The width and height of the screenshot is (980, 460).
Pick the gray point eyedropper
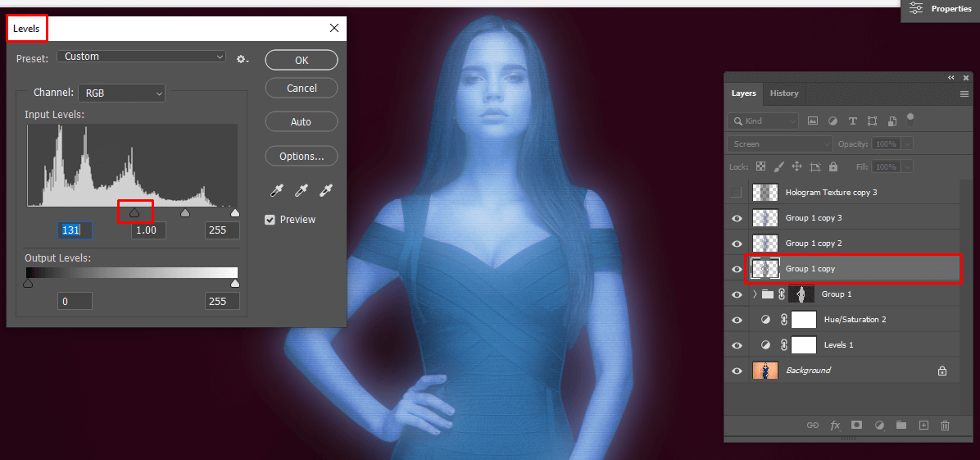pos(302,190)
